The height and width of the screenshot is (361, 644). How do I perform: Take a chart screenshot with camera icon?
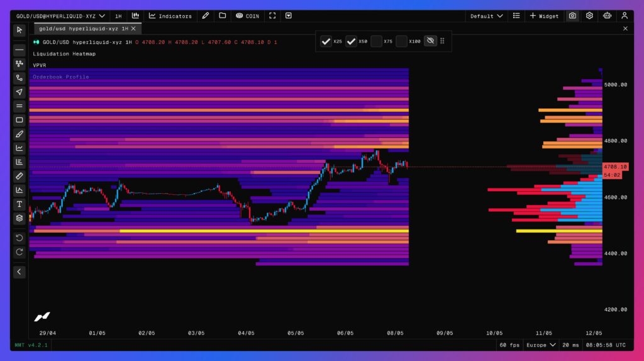pos(572,16)
